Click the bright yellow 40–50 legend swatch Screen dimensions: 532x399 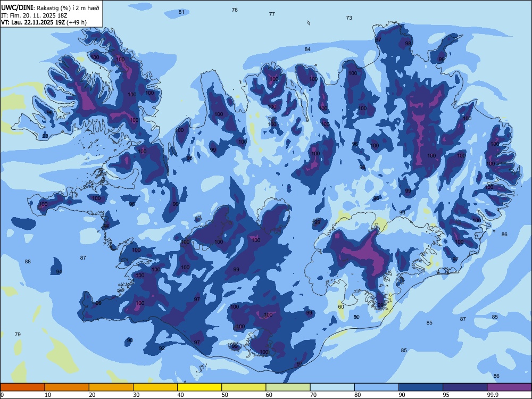(199, 387)
